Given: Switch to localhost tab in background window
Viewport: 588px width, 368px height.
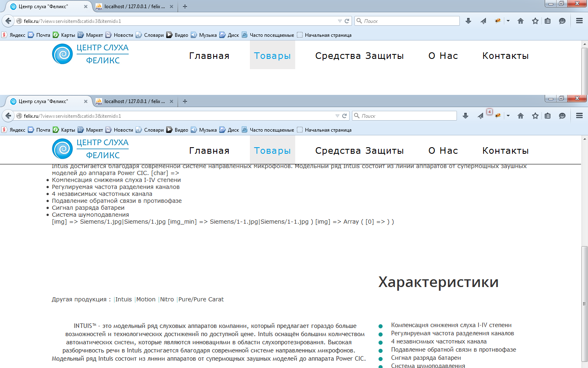Looking at the screenshot, I should pyautogui.click(x=135, y=7).
